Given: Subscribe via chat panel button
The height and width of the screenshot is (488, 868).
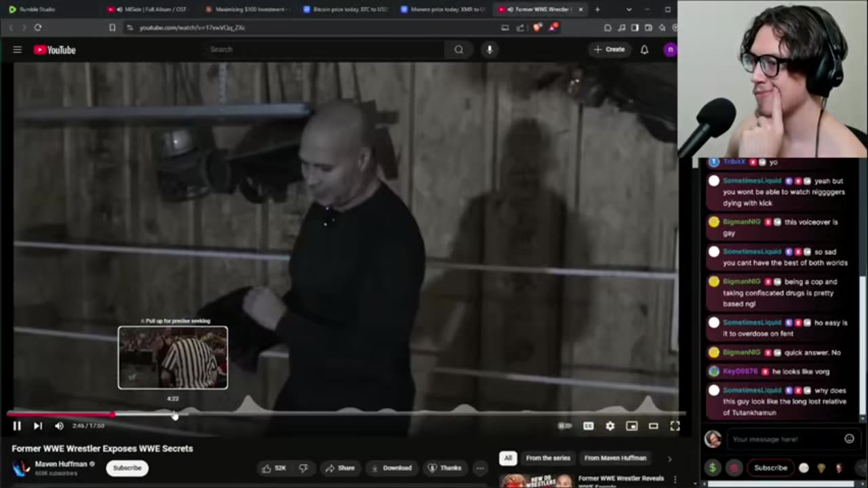Looking at the screenshot, I should coord(770,468).
